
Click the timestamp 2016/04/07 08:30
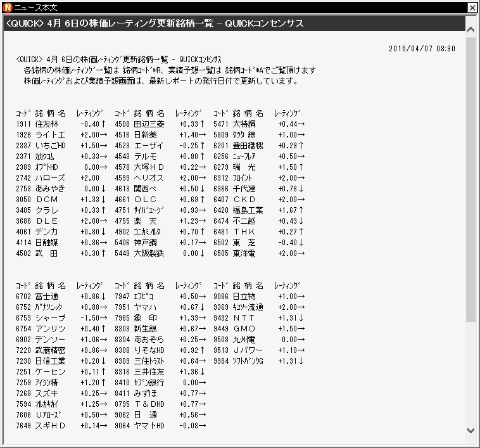point(422,48)
